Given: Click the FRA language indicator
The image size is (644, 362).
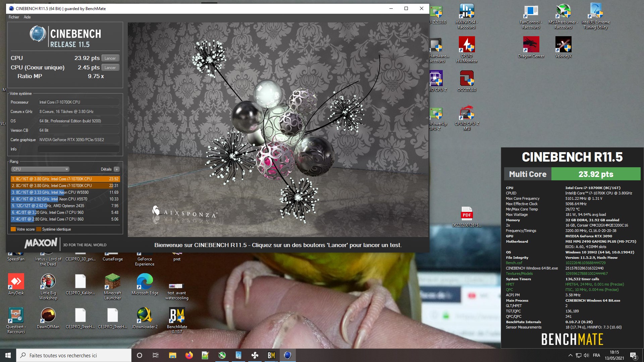Looking at the screenshot, I should (x=596, y=355).
